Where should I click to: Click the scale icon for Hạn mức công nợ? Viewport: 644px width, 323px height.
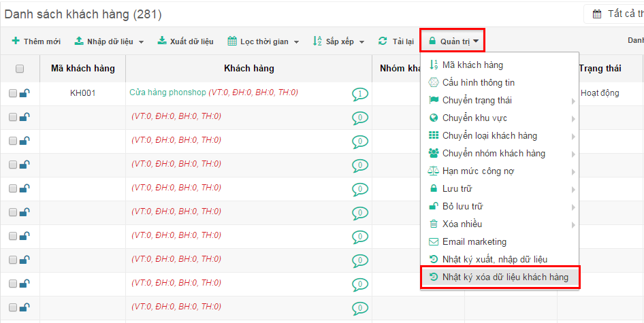tap(433, 171)
